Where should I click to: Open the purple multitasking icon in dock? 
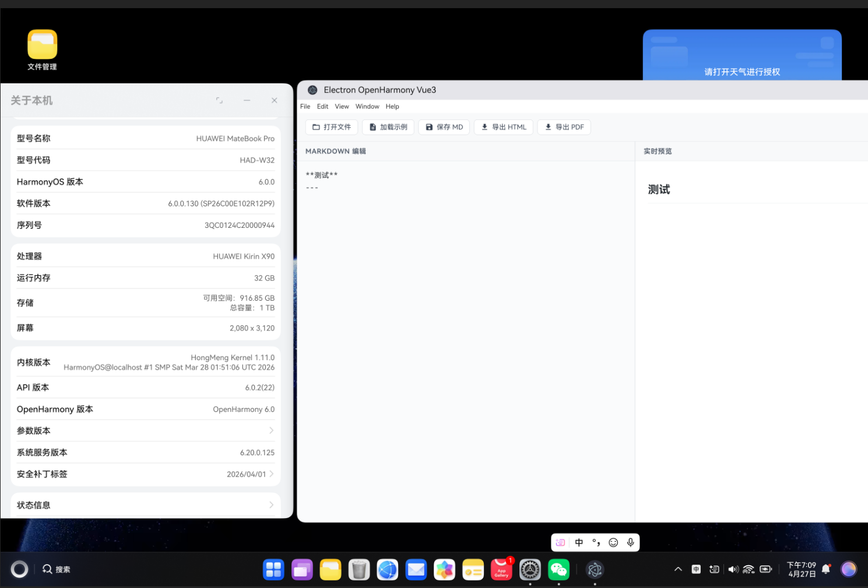click(302, 570)
